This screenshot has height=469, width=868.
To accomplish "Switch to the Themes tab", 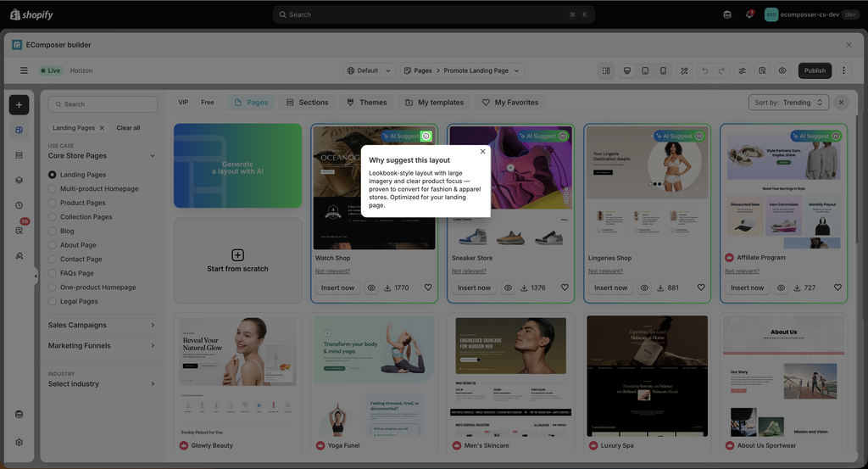I will 366,103.
